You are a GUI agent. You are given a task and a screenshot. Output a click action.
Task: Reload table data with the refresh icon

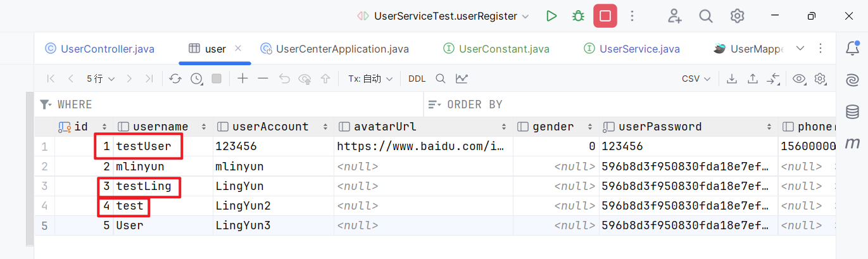[175, 79]
